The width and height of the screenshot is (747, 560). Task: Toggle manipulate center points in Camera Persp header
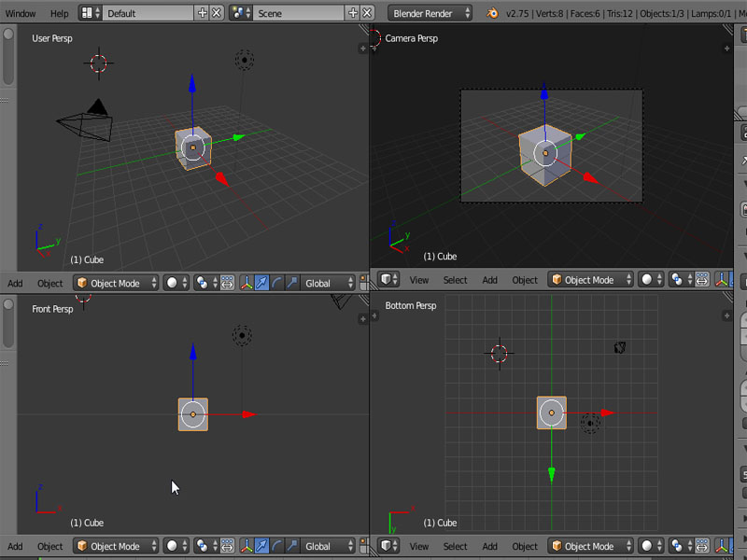pyautogui.click(x=702, y=279)
